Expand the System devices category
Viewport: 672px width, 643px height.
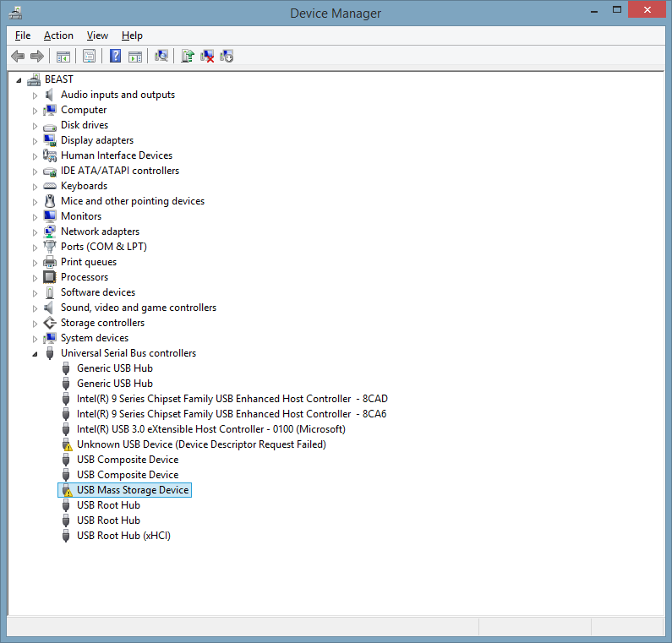(36, 339)
